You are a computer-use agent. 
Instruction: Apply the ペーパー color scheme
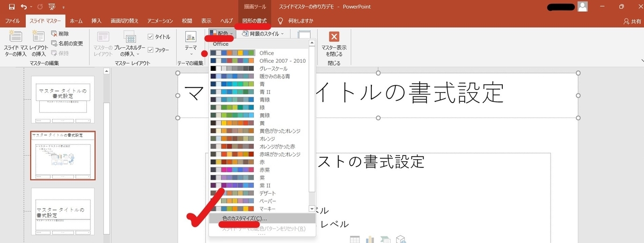coord(259,200)
